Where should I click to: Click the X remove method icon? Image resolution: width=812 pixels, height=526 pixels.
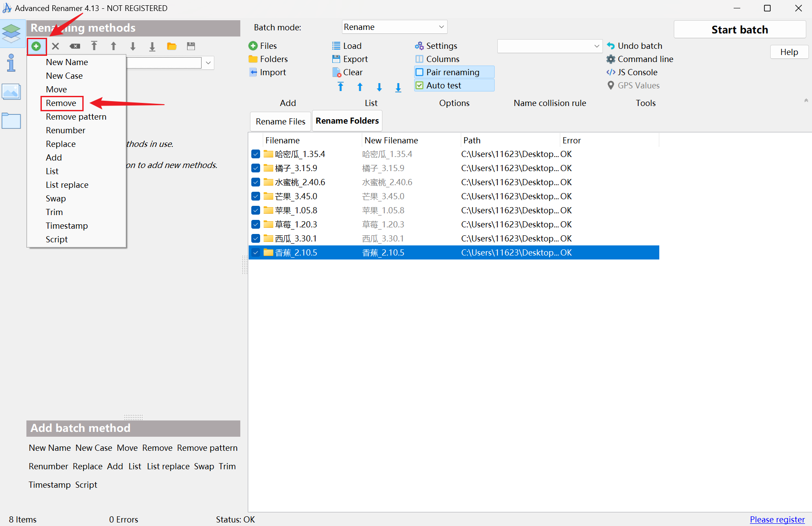click(55, 46)
